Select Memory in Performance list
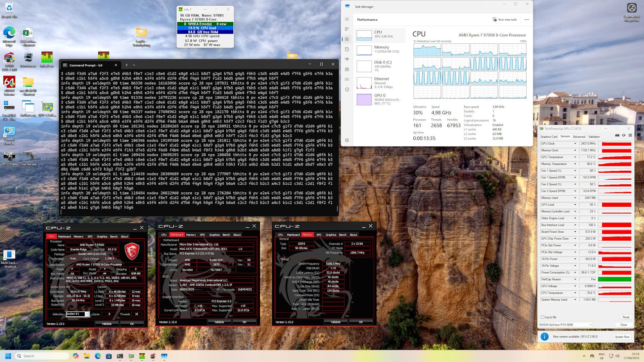 click(x=381, y=50)
